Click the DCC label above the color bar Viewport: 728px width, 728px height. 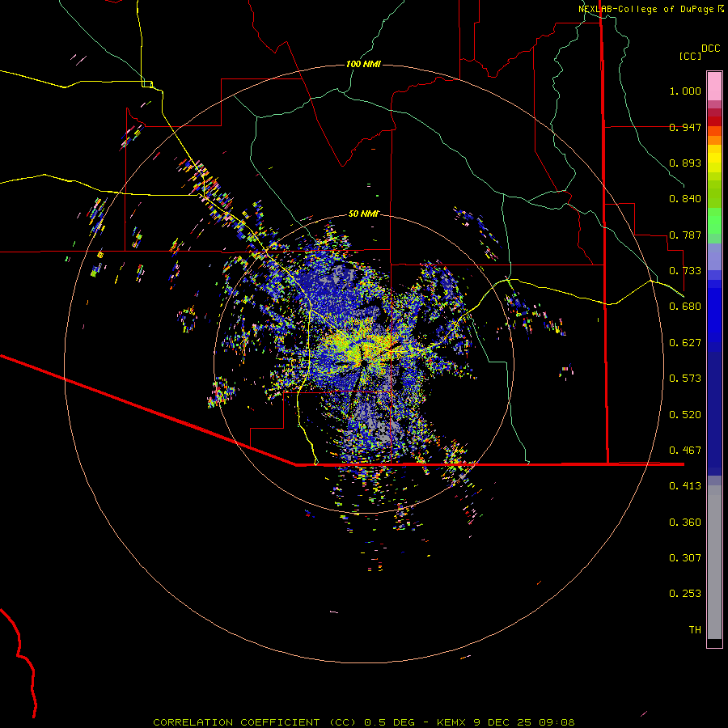click(x=710, y=49)
